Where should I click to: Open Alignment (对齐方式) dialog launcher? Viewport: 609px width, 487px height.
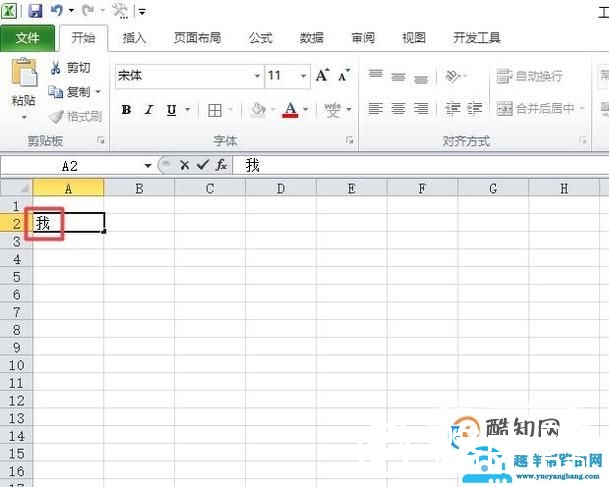[583, 141]
